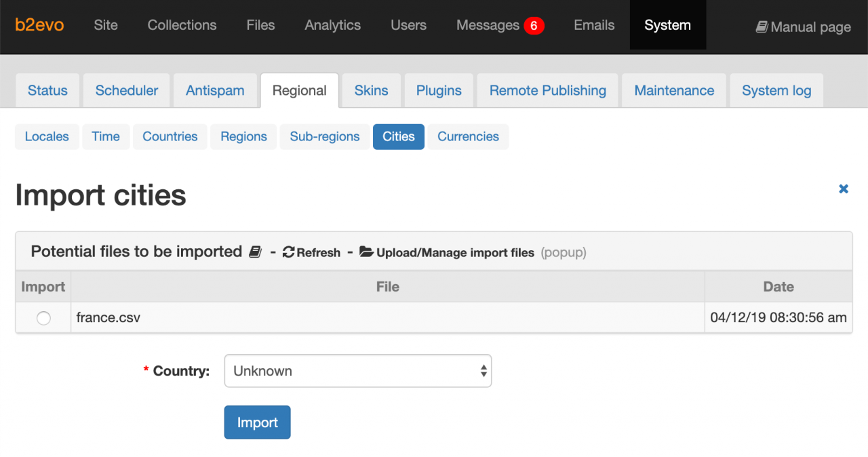Open the manual book icon in panel header
This screenshot has height=457, width=868.
(x=255, y=252)
